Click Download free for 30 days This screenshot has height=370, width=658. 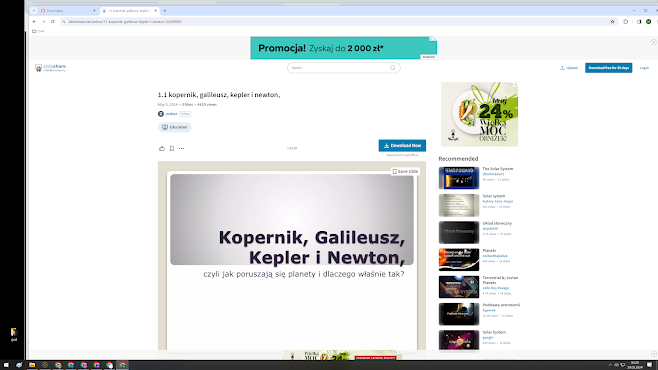pyautogui.click(x=608, y=68)
